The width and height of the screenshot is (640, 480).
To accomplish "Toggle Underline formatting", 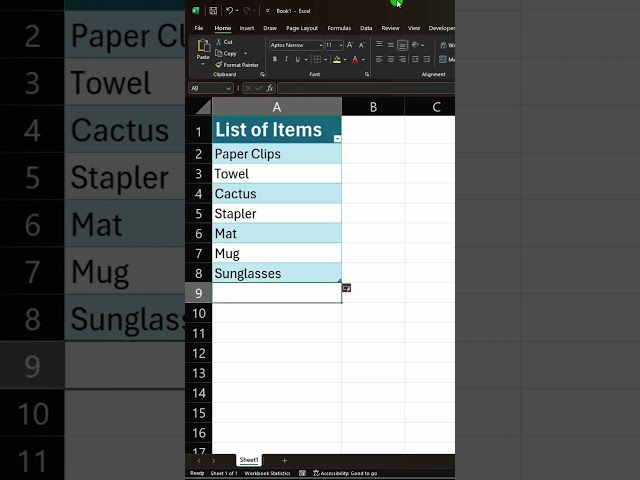I will pos(298,60).
